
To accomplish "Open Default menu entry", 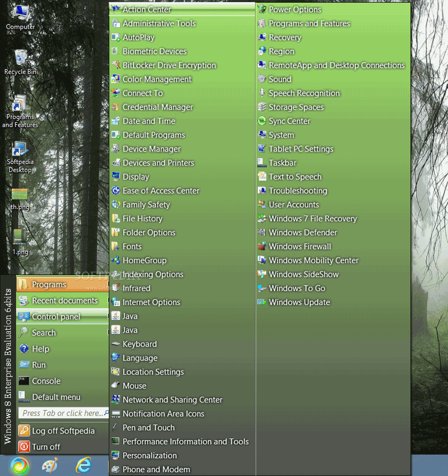I will pyautogui.click(x=63, y=397).
